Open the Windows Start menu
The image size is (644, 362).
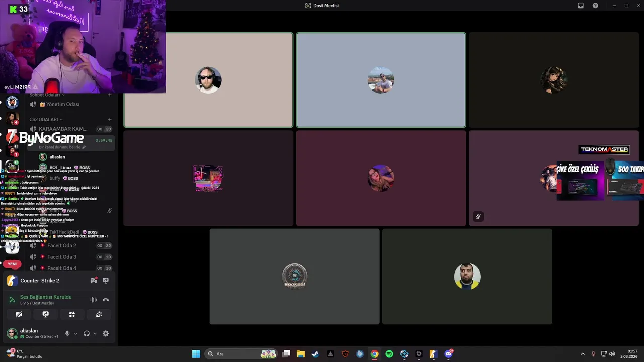click(x=196, y=354)
